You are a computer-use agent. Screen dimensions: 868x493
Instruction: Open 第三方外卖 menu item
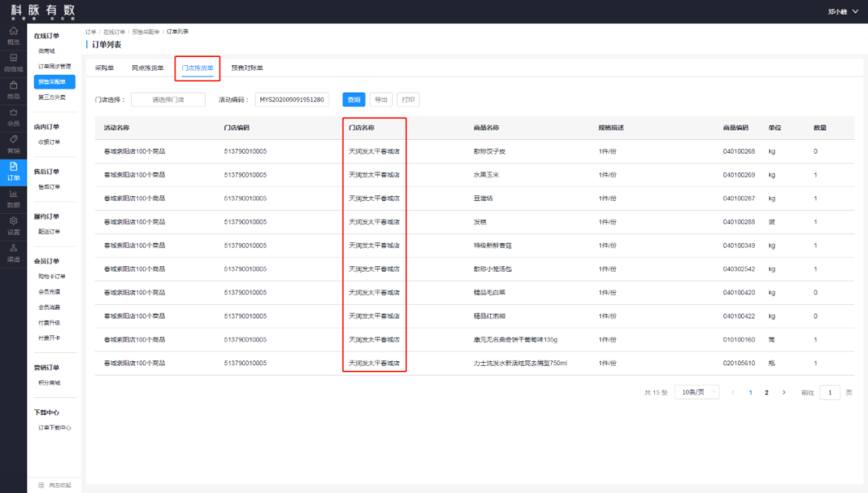click(51, 97)
